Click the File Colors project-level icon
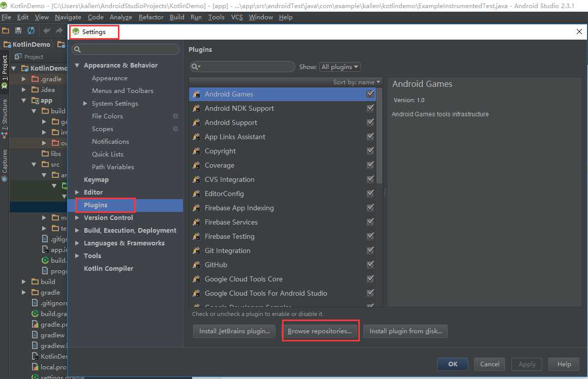588x379 pixels. click(175, 116)
